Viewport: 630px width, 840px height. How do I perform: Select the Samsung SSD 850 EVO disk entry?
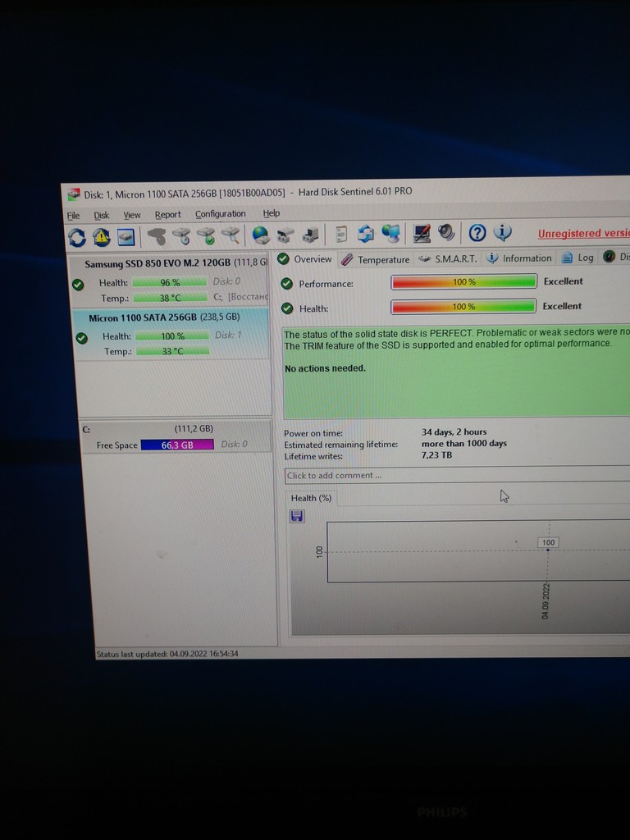tap(170, 281)
